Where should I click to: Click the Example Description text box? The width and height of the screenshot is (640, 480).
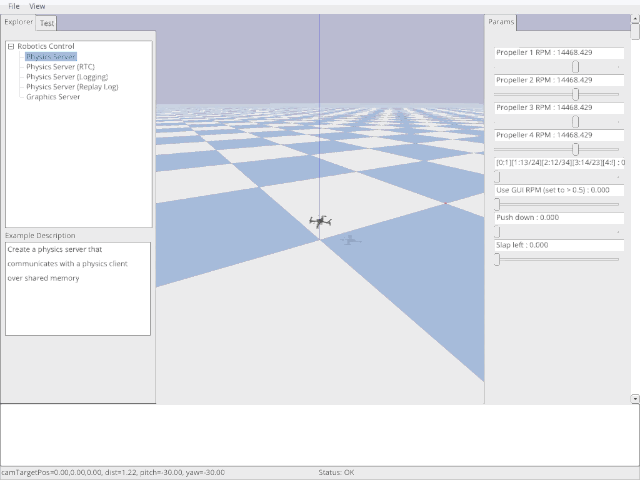78,289
